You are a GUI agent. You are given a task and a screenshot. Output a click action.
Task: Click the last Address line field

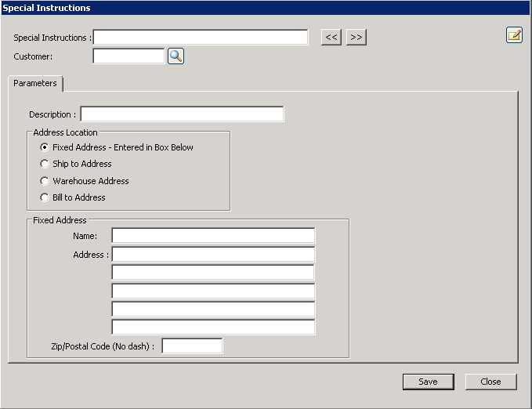click(213, 327)
